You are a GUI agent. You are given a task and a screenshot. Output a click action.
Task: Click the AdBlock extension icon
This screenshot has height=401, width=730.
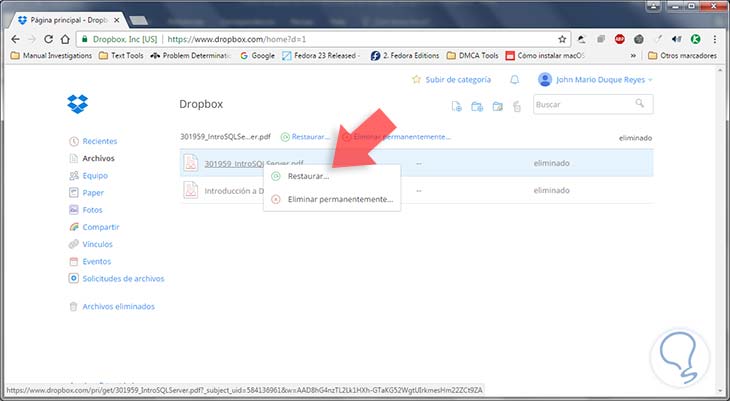pyautogui.click(x=620, y=39)
